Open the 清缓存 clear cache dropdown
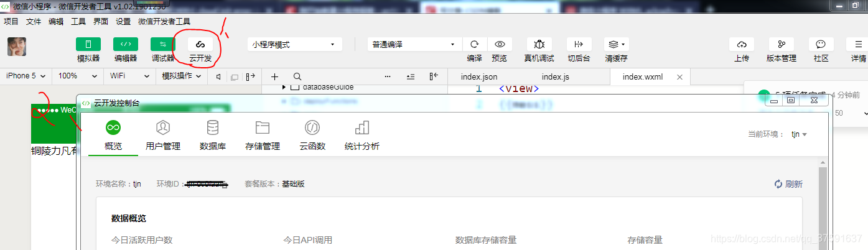This screenshot has width=868, height=250. [616, 45]
